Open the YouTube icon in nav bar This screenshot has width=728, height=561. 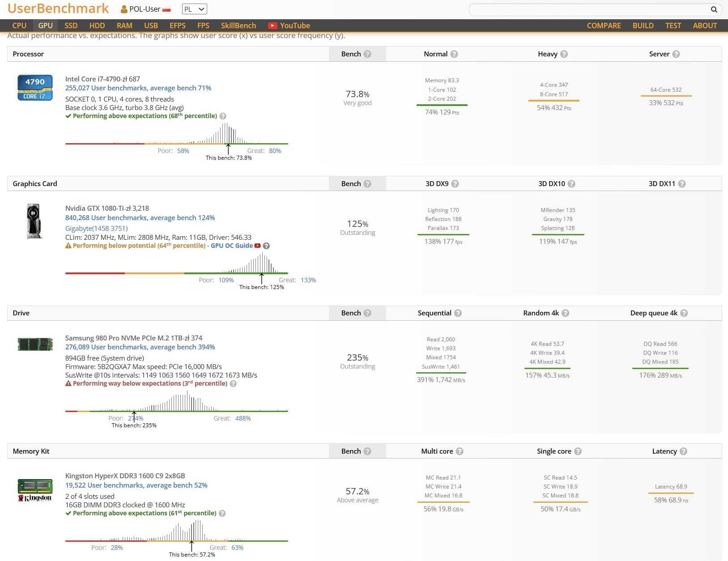[272, 26]
